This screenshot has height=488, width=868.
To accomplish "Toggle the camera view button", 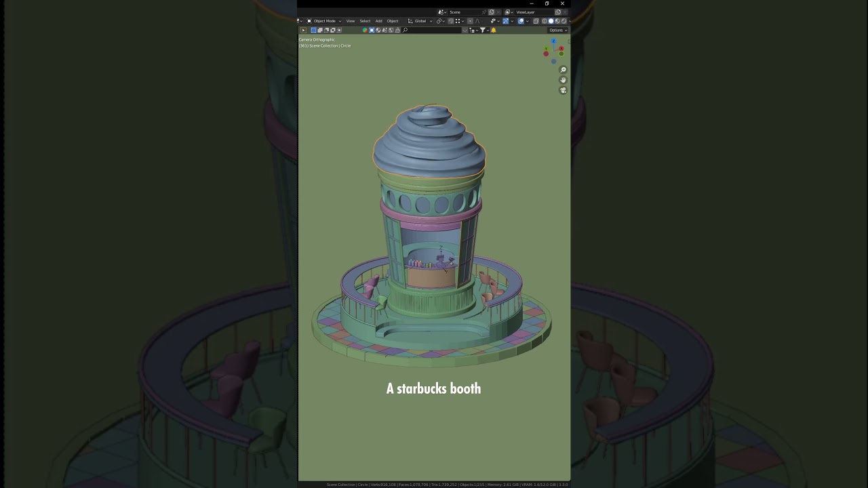I will coord(563,90).
